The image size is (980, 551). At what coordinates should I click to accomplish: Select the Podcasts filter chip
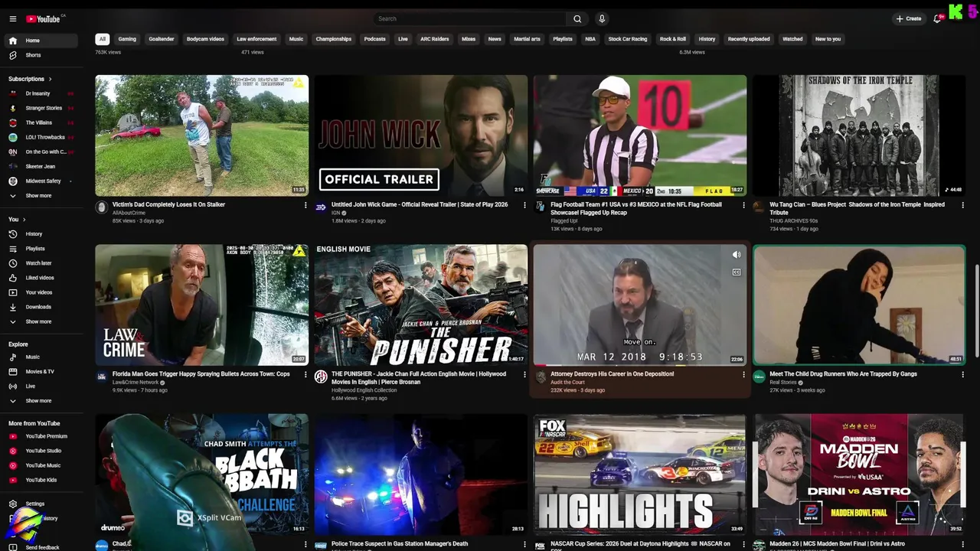pyautogui.click(x=374, y=39)
